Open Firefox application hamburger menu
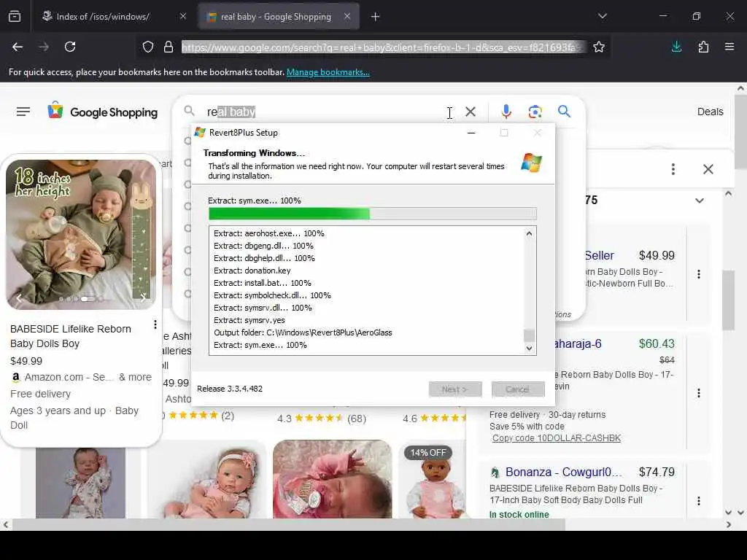 tap(729, 47)
